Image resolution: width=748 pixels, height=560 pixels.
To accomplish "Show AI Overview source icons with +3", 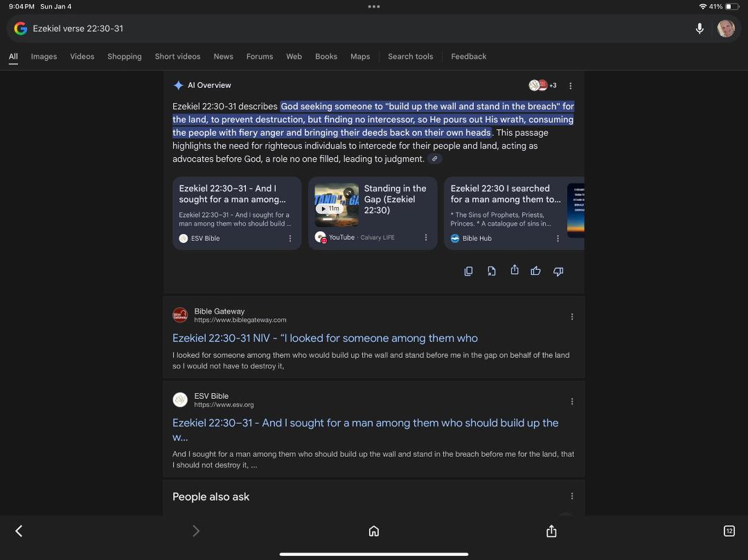I will tap(543, 85).
